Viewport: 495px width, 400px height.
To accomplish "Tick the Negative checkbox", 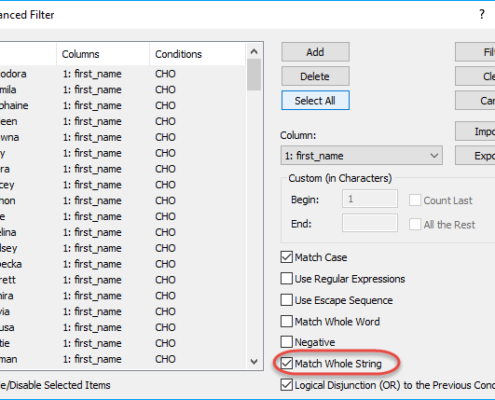I will tap(287, 342).
